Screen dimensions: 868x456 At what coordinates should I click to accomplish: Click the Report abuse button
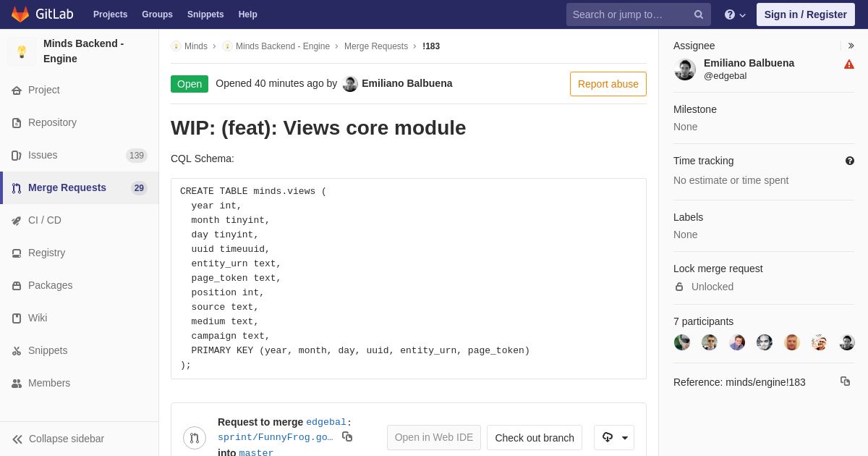[x=608, y=84]
